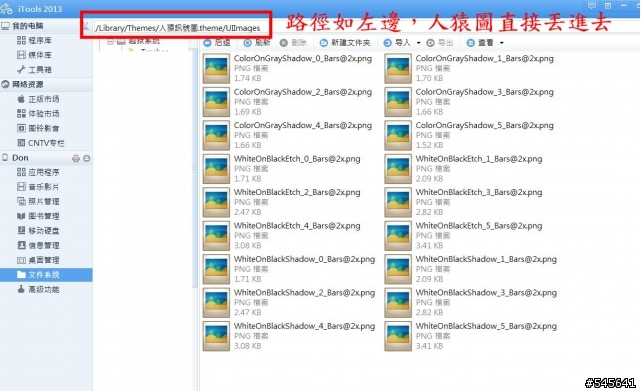Click 新建文件夹 new folder button
Screen dimensions: 641x391
pyautogui.click(x=345, y=43)
